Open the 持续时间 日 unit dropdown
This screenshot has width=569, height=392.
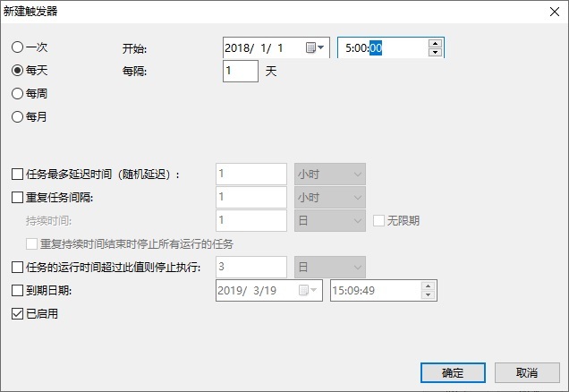[330, 221]
